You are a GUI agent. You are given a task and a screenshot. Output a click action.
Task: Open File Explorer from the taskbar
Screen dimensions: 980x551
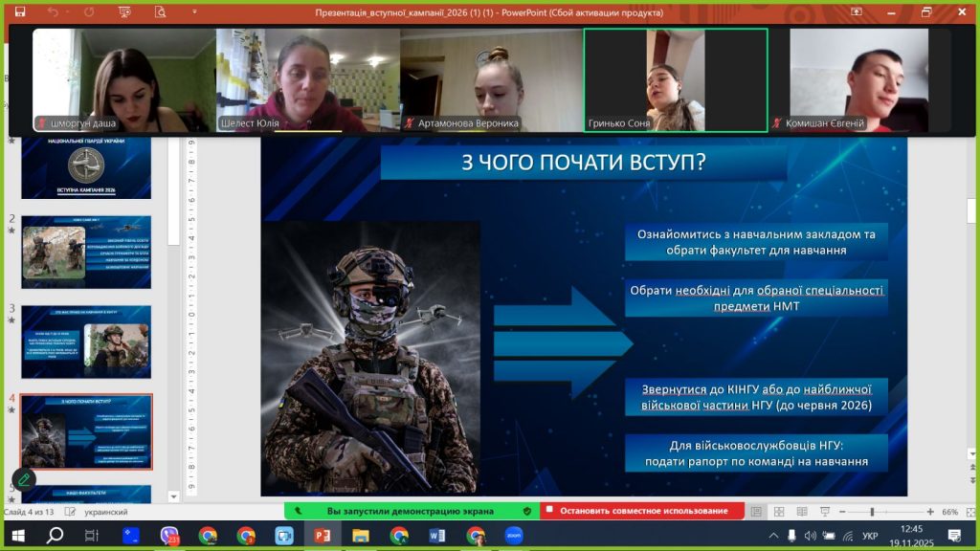tap(361, 536)
